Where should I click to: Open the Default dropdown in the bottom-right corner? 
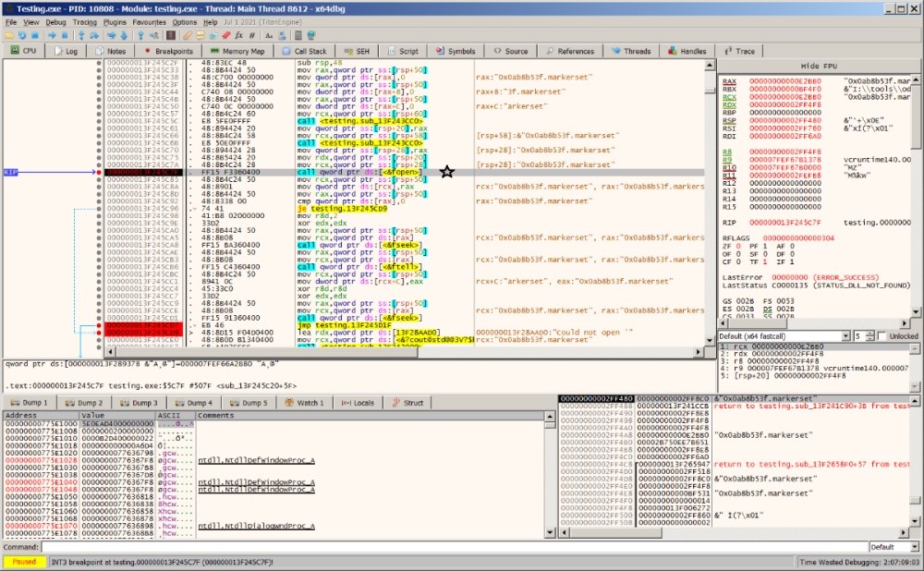coord(915,547)
